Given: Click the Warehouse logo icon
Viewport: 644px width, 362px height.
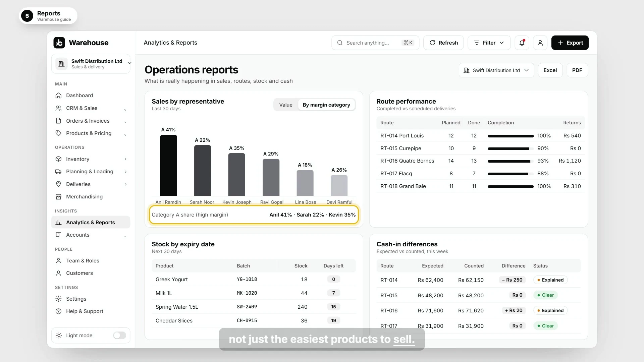Looking at the screenshot, I should coord(59,43).
